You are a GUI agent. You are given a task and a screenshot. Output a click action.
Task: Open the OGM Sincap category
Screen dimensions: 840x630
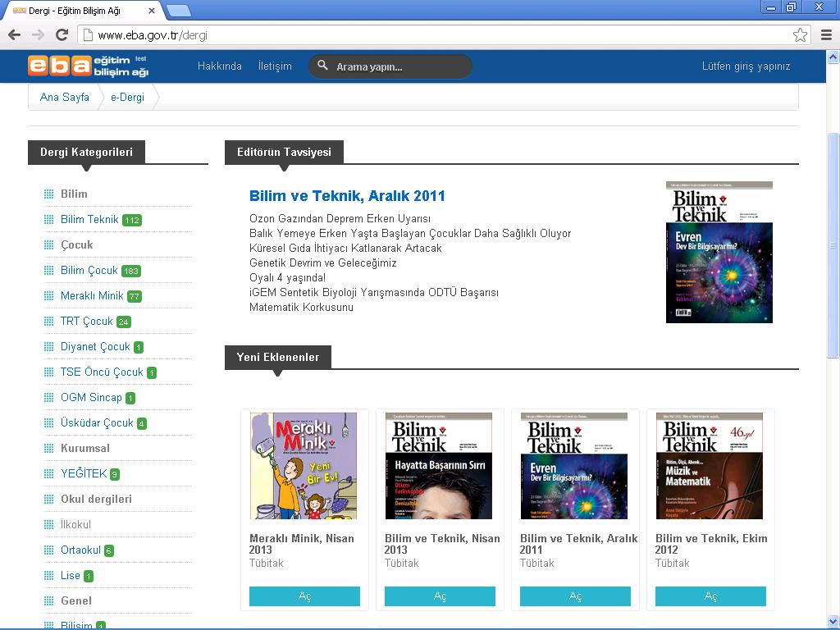click(91, 398)
